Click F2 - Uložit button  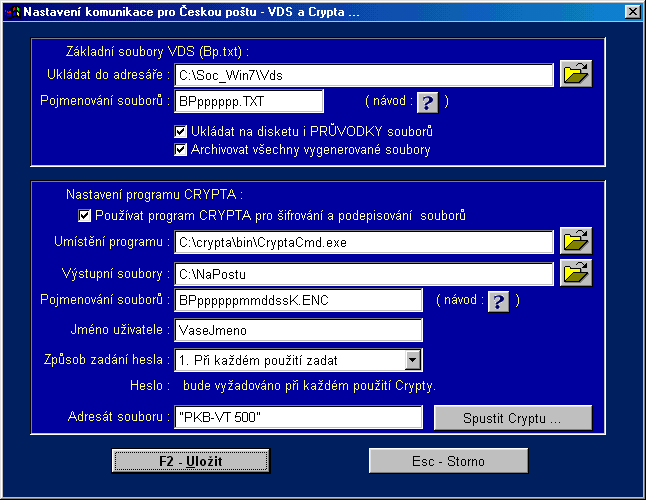point(191,461)
